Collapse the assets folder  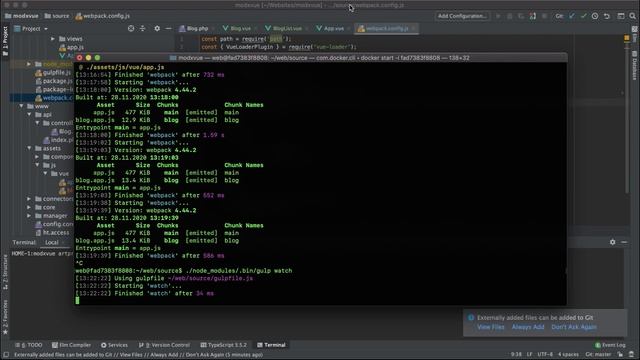tap(29, 148)
